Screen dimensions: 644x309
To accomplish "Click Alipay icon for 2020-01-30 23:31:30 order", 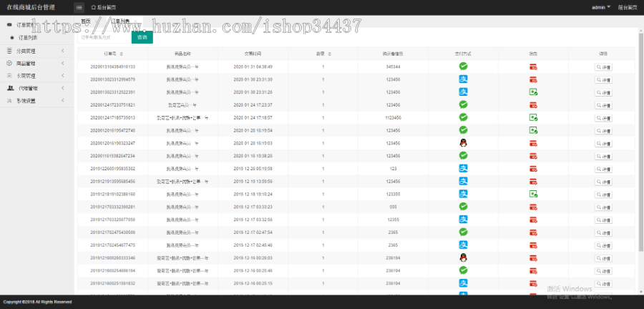I will [463, 79].
